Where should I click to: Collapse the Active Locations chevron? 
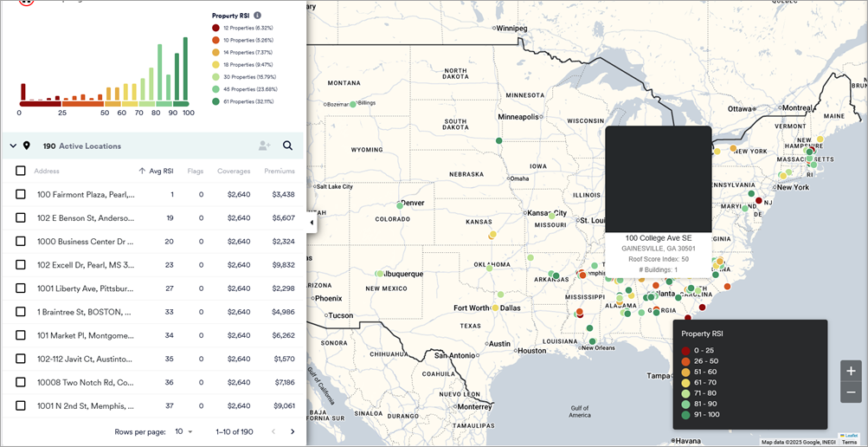coord(13,146)
